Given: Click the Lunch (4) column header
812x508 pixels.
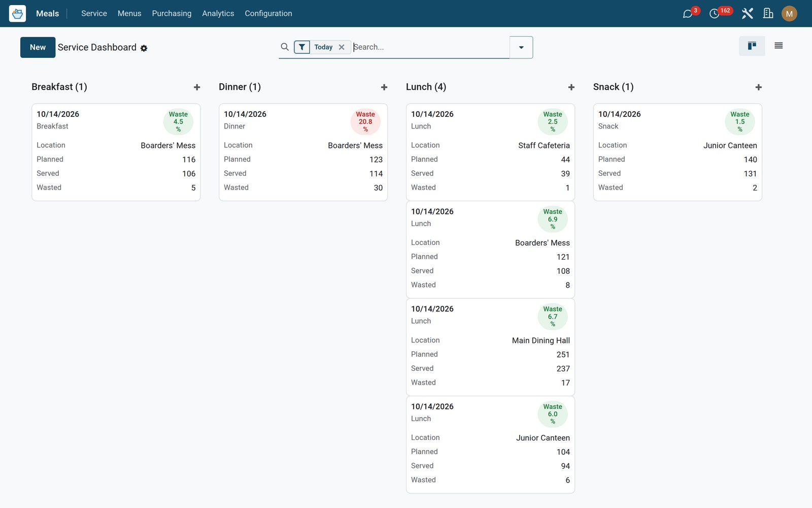Looking at the screenshot, I should [x=426, y=87].
